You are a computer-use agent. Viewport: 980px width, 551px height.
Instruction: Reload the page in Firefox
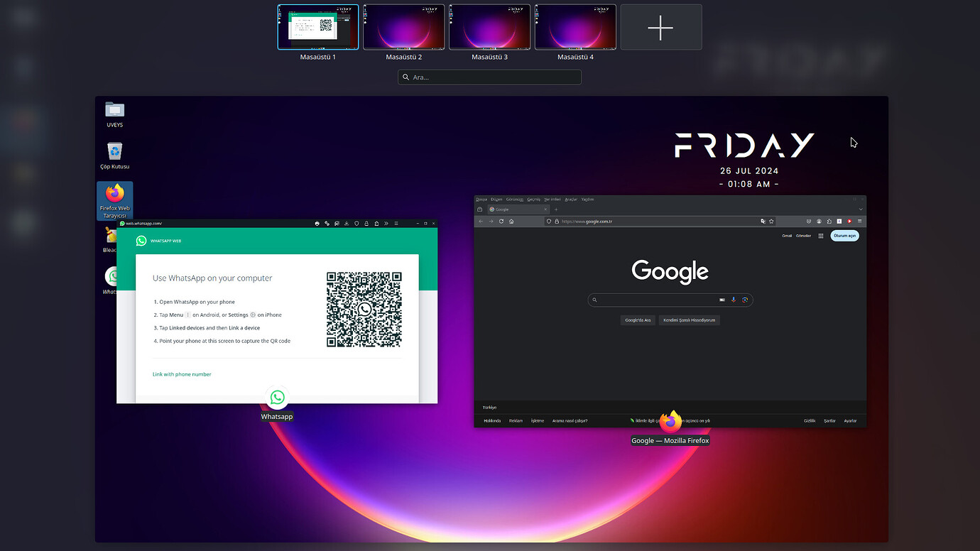[x=501, y=222]
